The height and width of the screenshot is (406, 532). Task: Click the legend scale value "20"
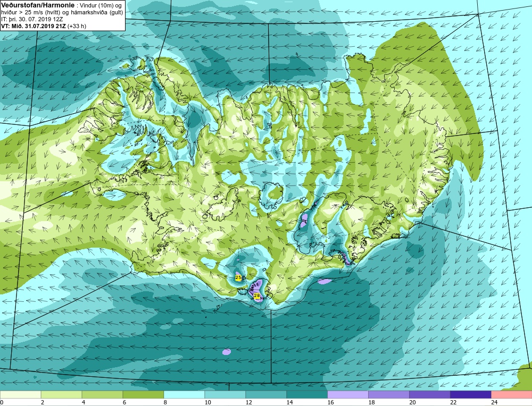[412, 402]
